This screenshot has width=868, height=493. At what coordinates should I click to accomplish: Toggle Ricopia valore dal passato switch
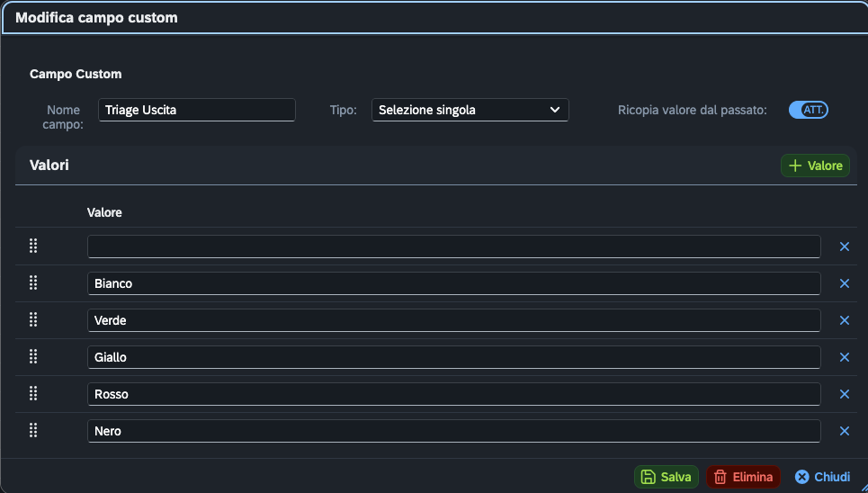(x=809, y=110)
